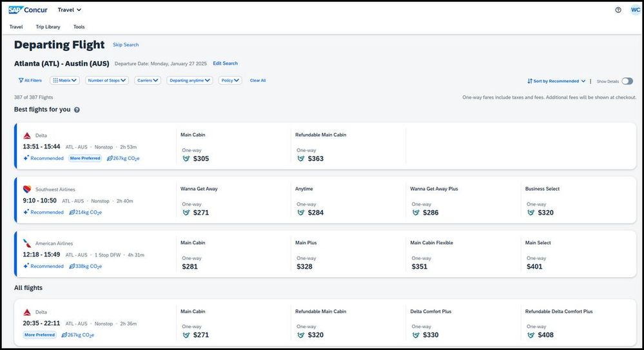Click the policy icon beside Business Select $320

pyautogui.click(x=531, y=212)
